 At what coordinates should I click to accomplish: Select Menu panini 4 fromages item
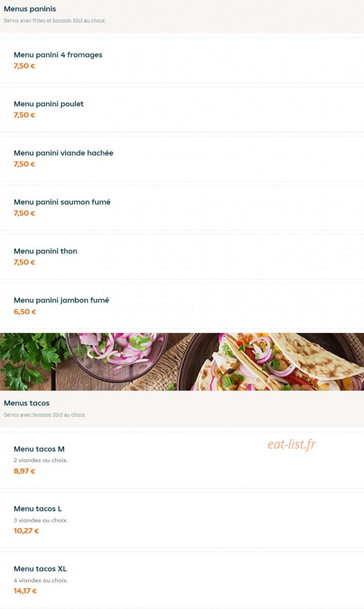coord(182,60)
